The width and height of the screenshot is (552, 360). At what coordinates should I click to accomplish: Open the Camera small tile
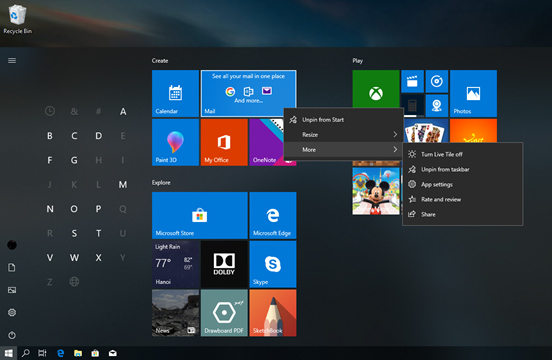coord(437,106)
